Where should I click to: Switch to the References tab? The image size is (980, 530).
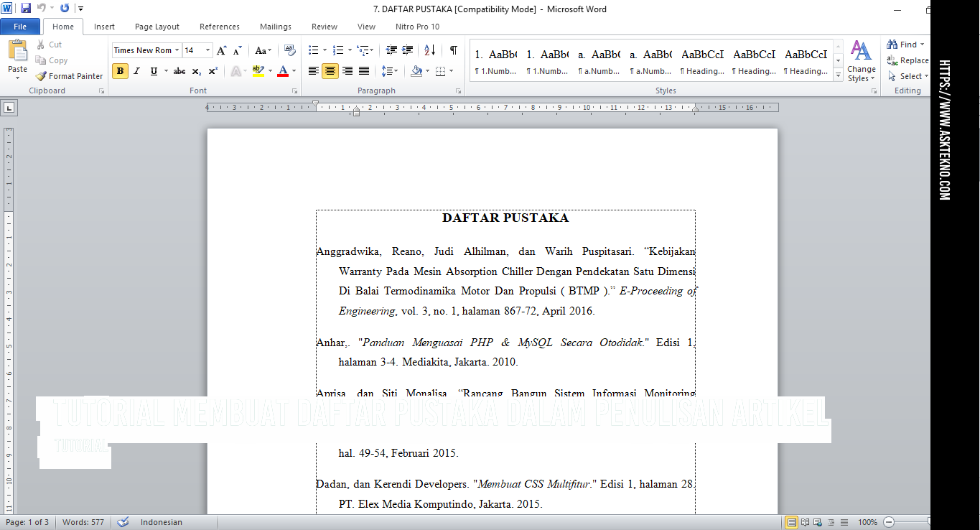pos(220,27)
